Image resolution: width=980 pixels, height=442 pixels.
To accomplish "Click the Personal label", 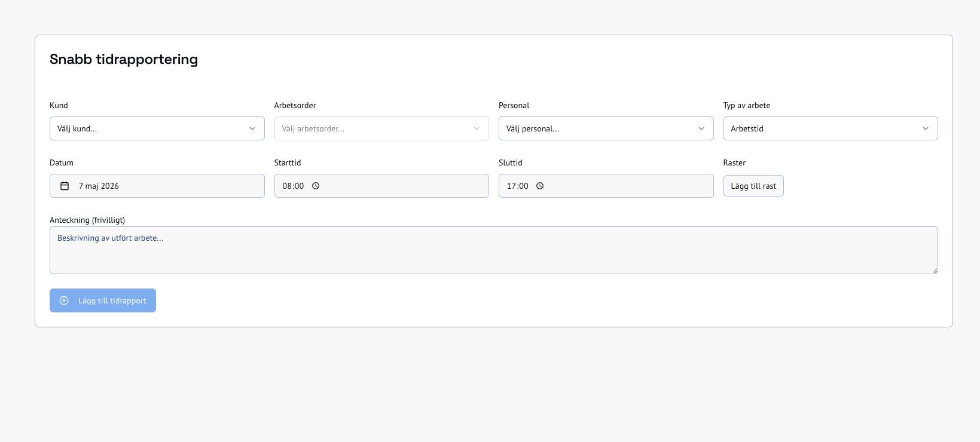I will point(514,105).
